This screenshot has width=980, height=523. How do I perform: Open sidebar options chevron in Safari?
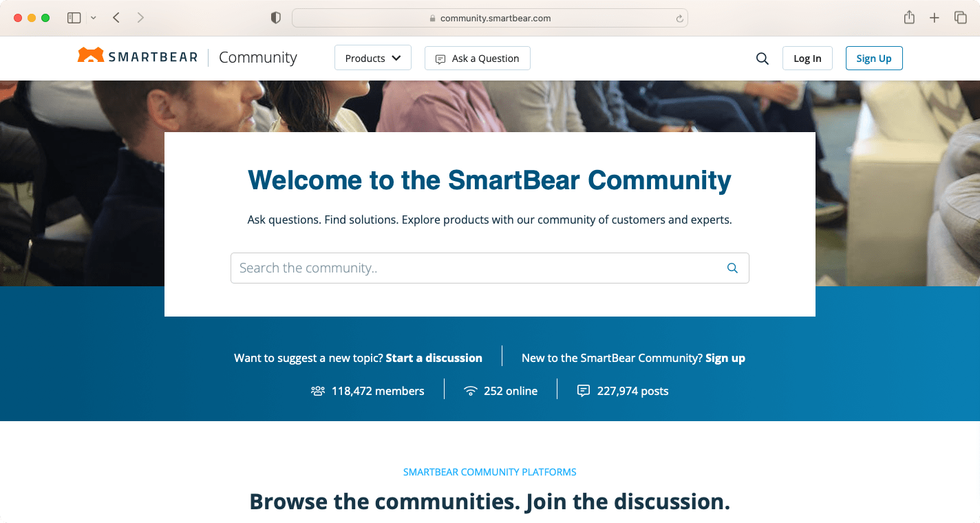click(x=94, y=18)
